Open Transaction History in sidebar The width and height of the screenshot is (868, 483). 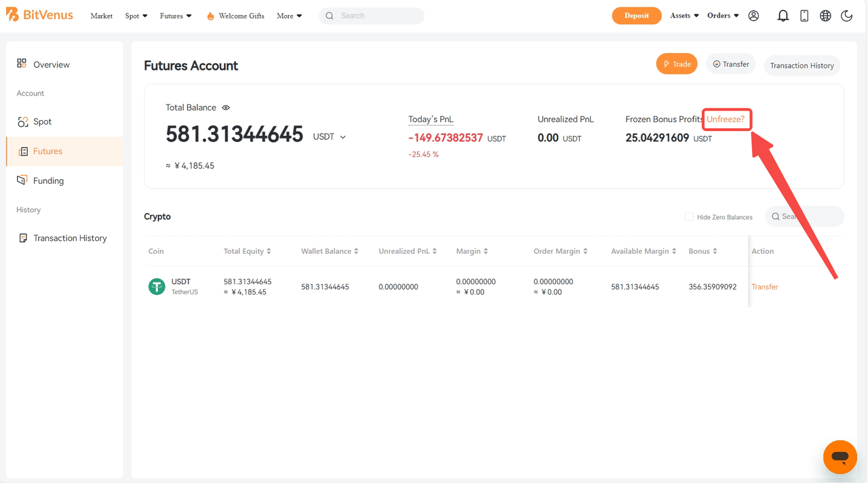[x=64, y=238]
